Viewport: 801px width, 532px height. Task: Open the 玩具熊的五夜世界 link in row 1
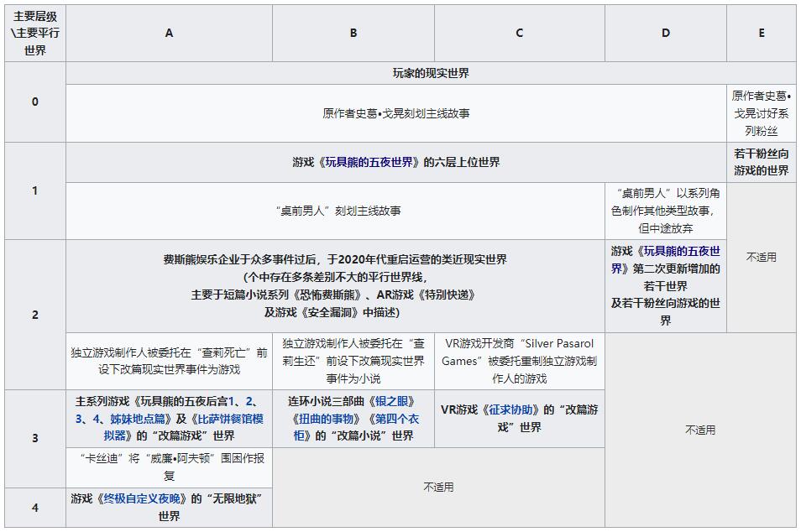coord(370,162)
